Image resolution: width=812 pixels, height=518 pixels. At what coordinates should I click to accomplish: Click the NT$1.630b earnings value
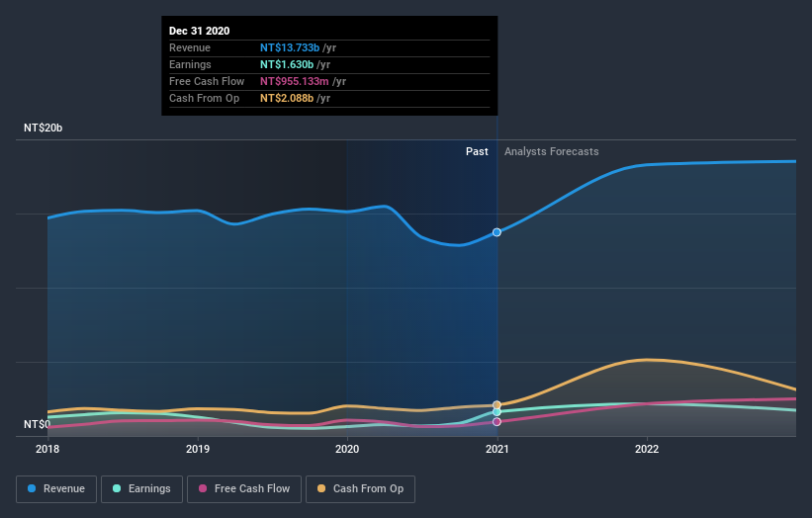[x=287, y=64]
